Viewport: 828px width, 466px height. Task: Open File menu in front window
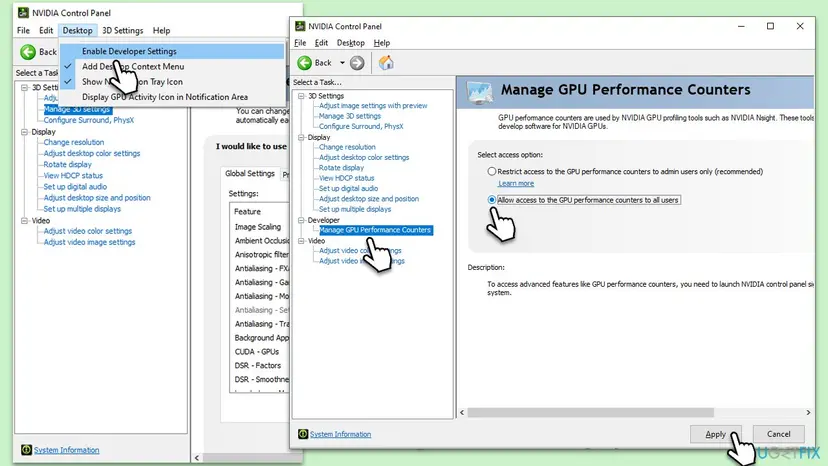tap(300, 43)
